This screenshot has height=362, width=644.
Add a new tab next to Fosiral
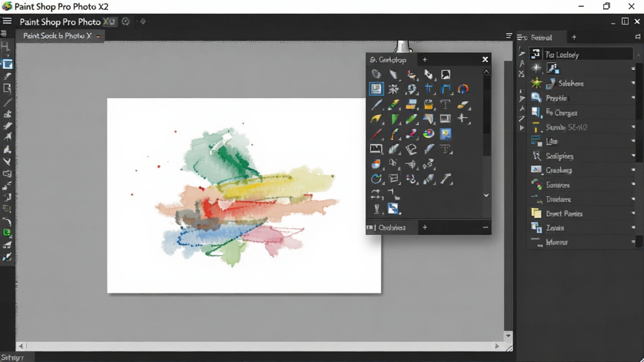click(574, 37)
